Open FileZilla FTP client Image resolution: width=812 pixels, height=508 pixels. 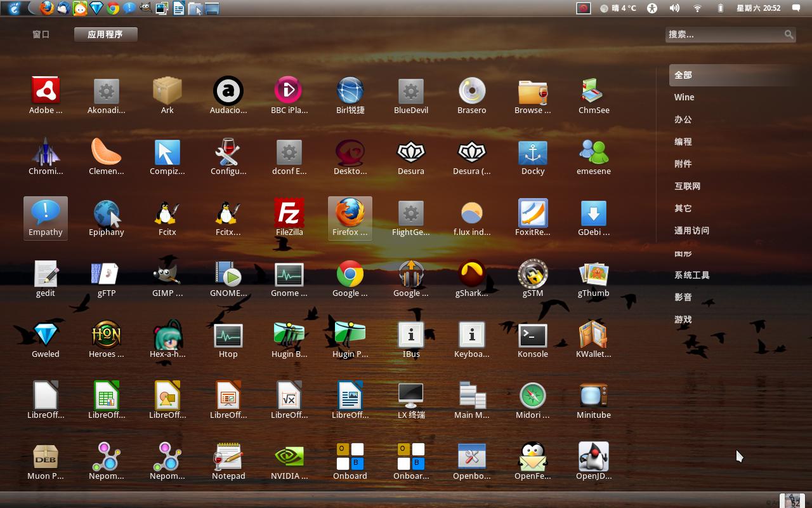point(289,213)
